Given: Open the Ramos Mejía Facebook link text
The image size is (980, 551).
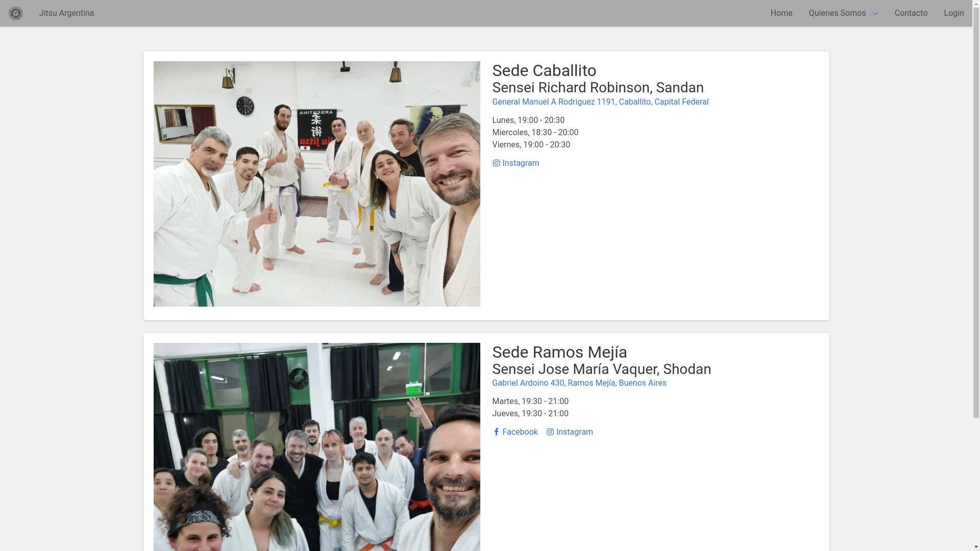Looking at the screenshot, I should click(520, 432).
